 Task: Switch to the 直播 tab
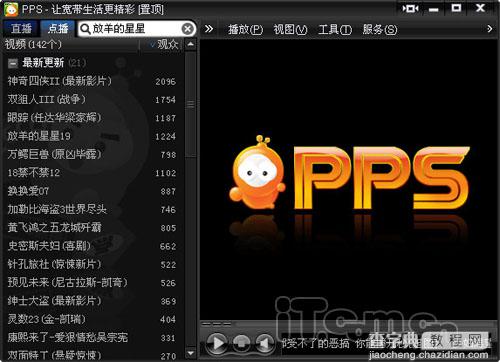click(x=21, y=29)
